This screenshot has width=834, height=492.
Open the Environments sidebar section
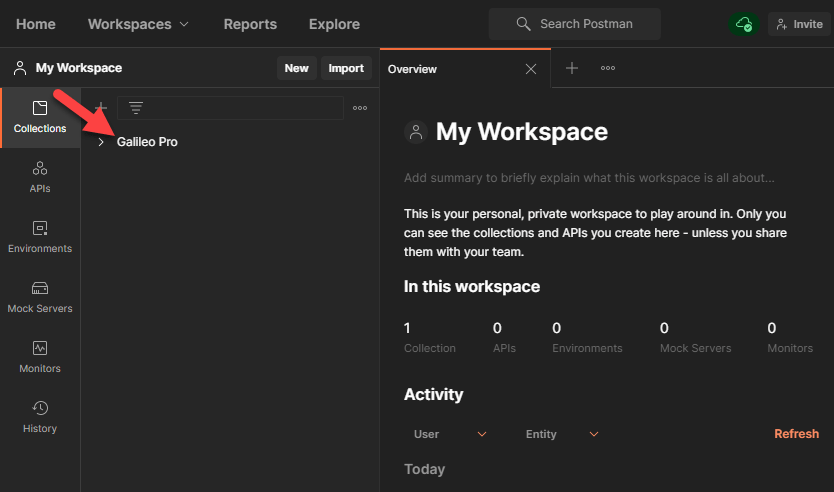[x=40, y=237]
